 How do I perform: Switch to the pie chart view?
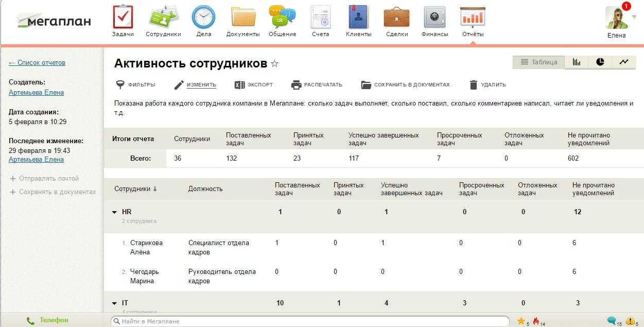(x=600, y=62)
